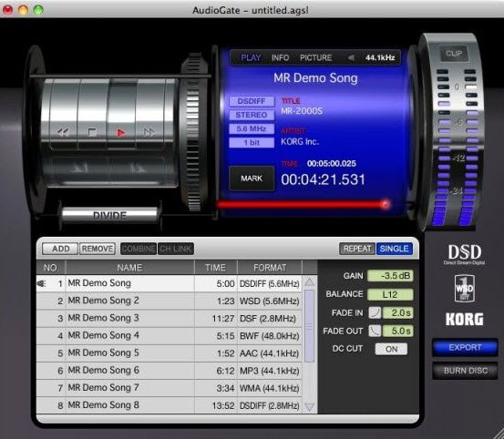Select MR Demo Song 3 in list

click(170, 318)
